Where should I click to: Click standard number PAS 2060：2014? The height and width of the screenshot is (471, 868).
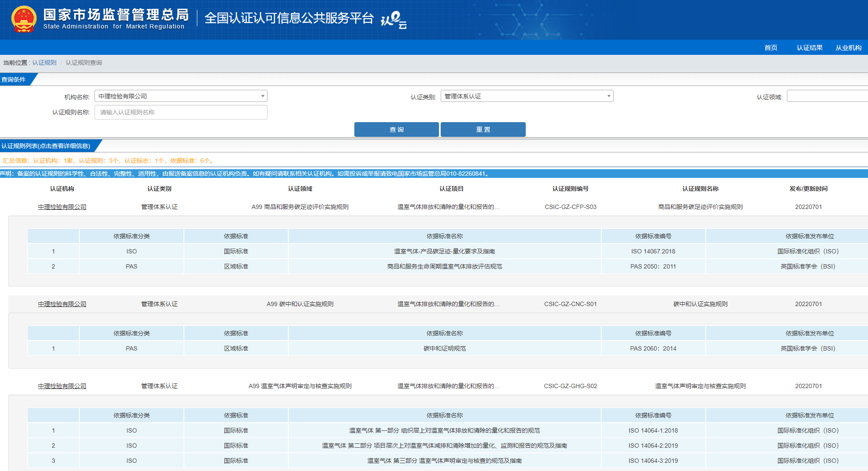point(653,348)
